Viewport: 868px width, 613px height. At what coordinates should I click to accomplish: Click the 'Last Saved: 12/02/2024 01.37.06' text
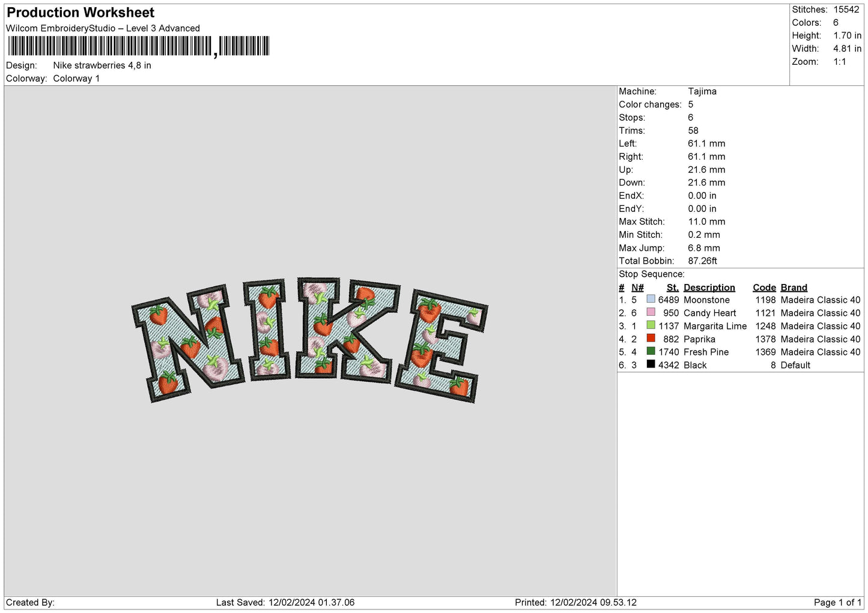click(285, 602)
